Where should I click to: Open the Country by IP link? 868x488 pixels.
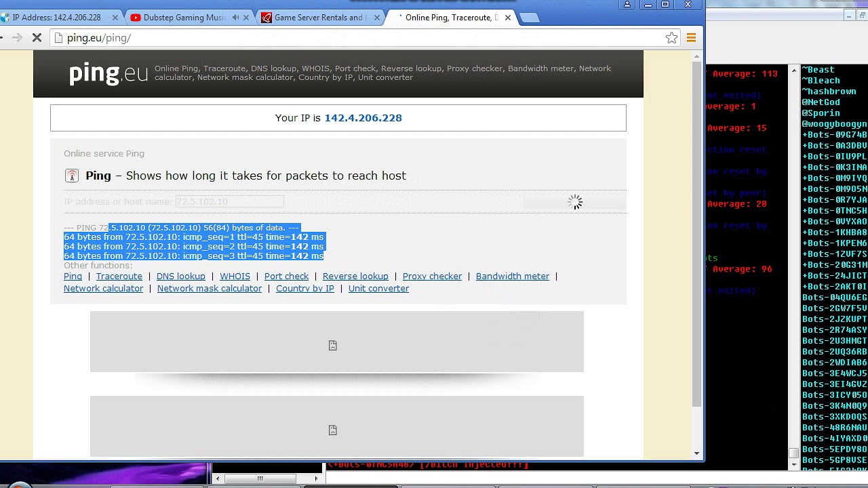[305, 289]
